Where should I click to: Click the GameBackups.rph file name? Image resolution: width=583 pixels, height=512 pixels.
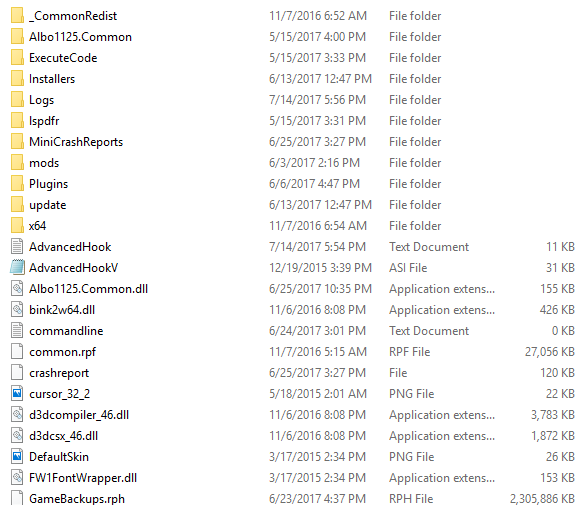77,499
